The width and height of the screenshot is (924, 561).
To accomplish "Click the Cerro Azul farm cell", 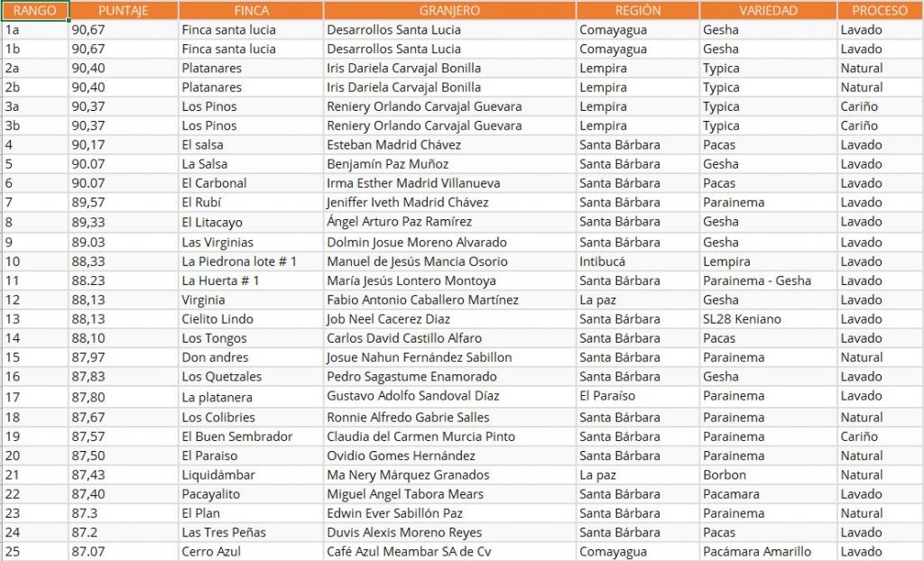I will click(x=251, y=552).
